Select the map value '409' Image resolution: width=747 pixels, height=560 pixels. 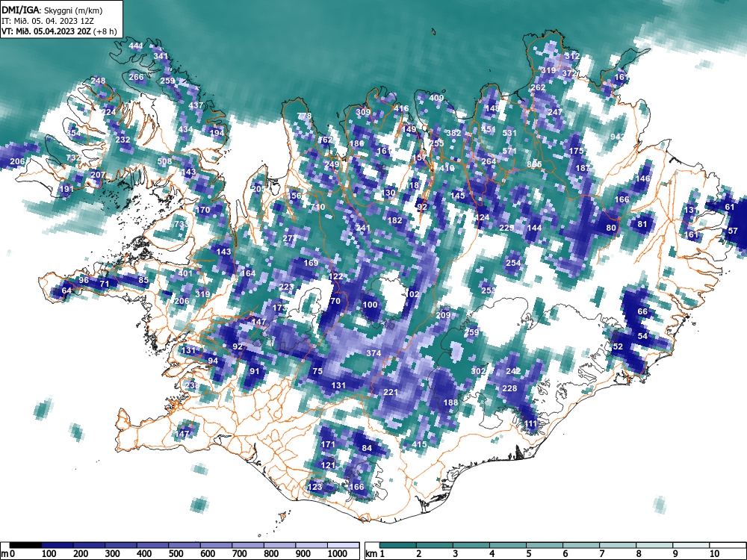(436, 98)
